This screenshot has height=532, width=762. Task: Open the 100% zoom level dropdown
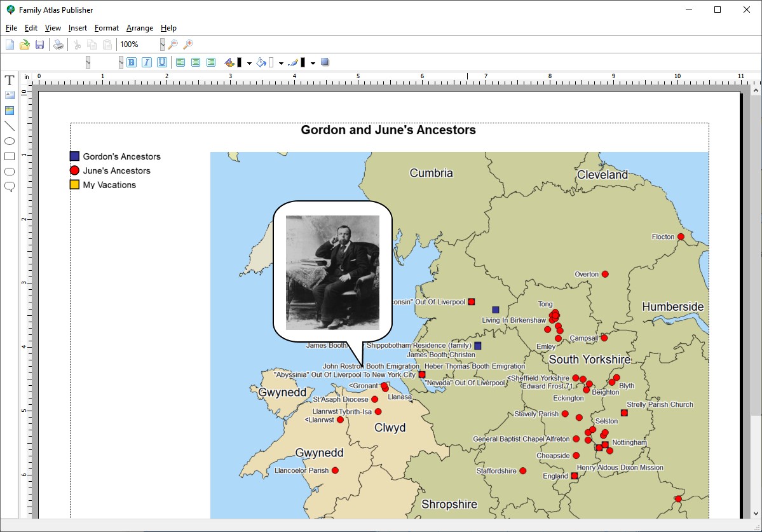[162, 44]
